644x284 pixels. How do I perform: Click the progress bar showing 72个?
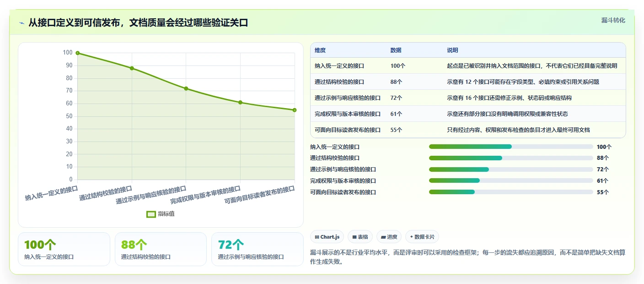point(511,169)
